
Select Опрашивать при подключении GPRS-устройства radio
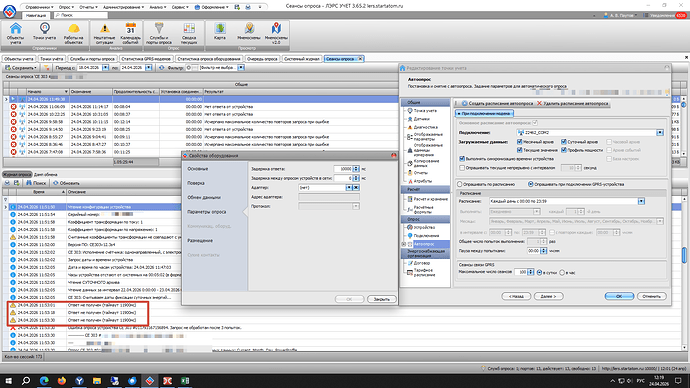(x=531, y=184)
